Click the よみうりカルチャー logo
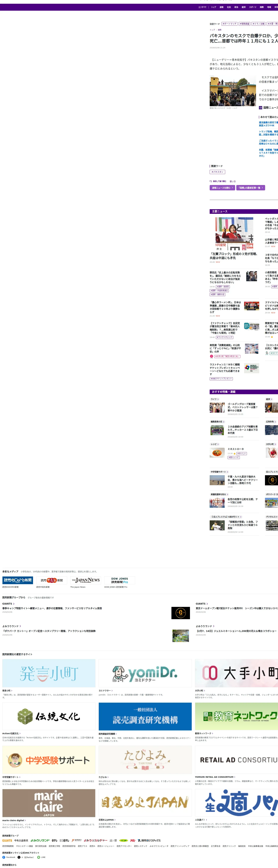The height and width of the screenshot is (868, 278). 95,840
